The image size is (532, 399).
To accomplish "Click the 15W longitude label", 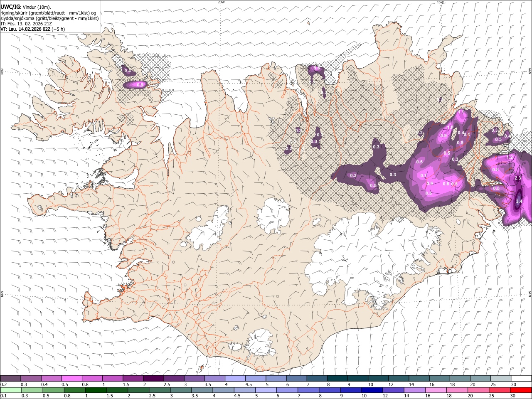I will (x=440, y=2).
